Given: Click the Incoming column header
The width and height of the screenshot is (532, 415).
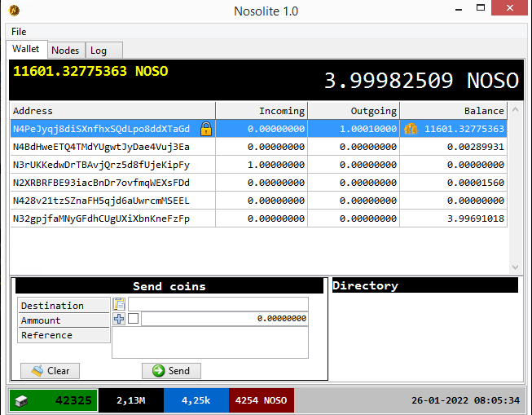Looking at the screenshot, I should pos(262,111).
